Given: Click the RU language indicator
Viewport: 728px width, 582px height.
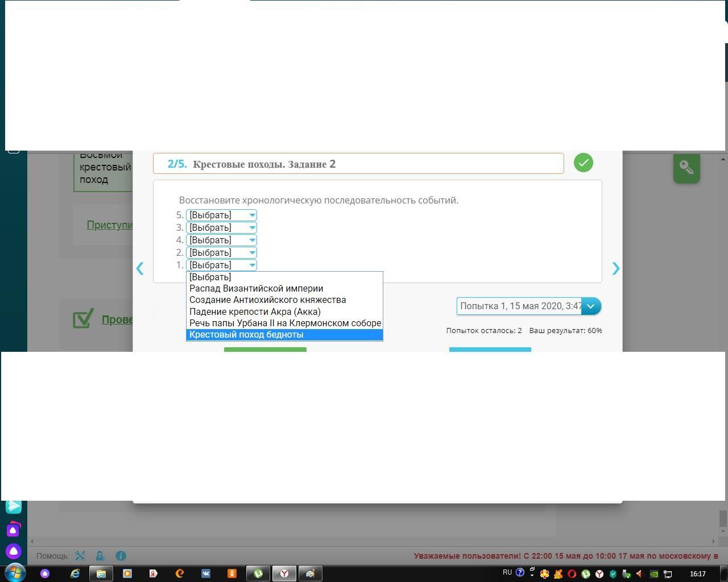Looking at the screenshot, I should 507,572.
